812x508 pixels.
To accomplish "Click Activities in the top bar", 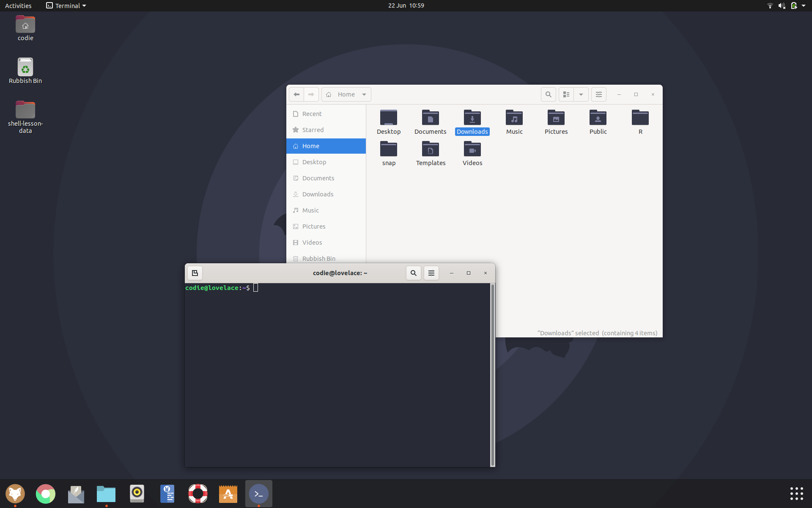I will pyautogui.click(x=18, y=6).
